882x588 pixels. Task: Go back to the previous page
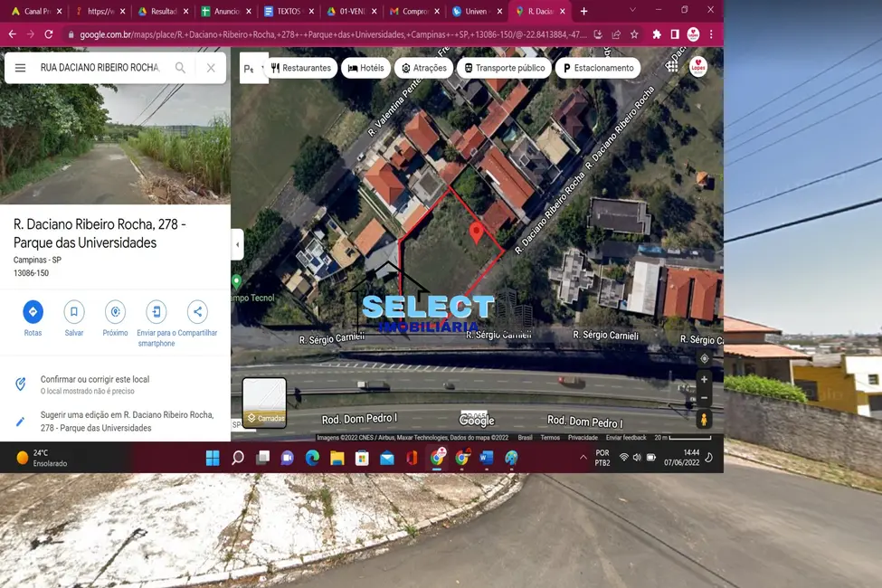[13, 34]
